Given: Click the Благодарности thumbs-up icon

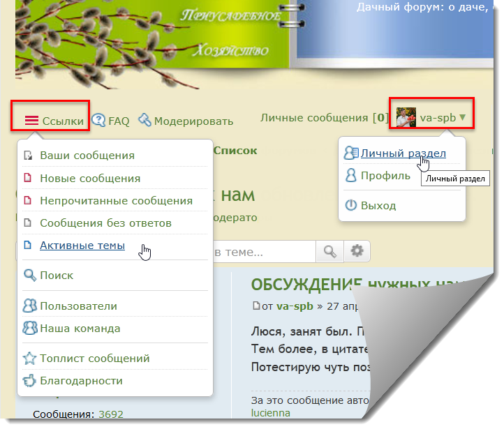Looking at the screenshot, I should [x=30, y=382].
